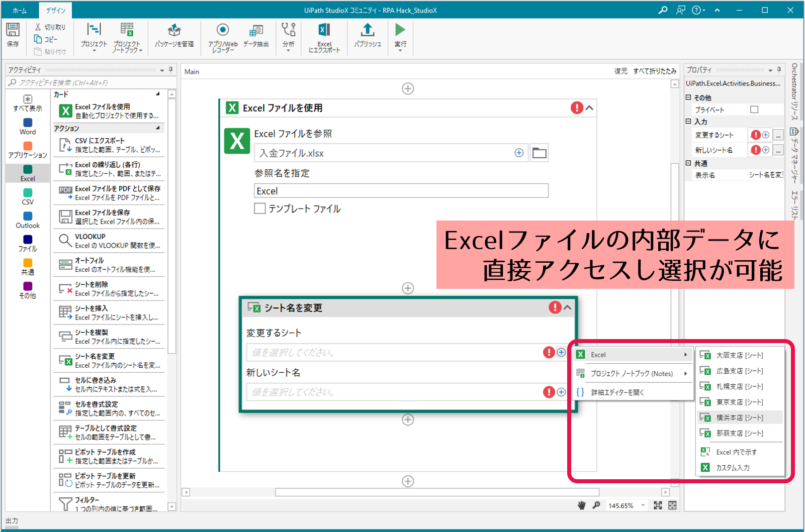Image resolution: width=805 pixels, height=532 pixels.
Task: Click plus button for 変更するシート field
Action: [561, 353]
